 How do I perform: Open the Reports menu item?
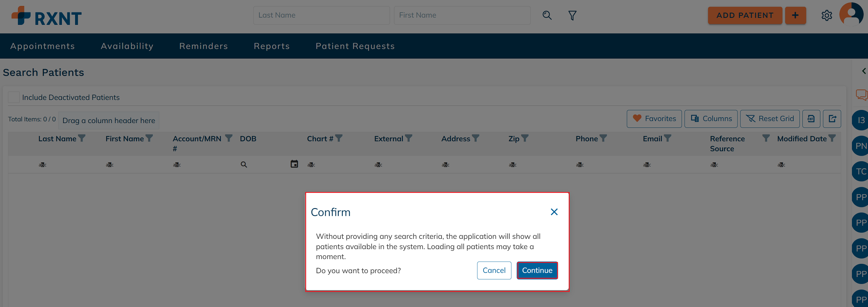pos(272,46)
